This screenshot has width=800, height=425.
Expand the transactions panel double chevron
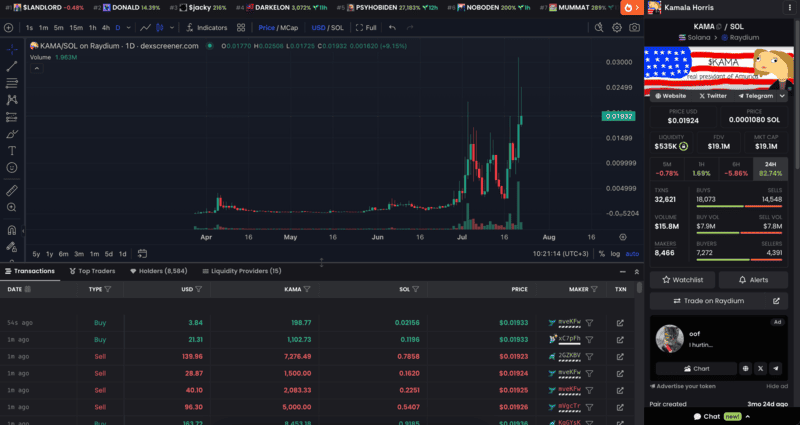tap(636, 272)
